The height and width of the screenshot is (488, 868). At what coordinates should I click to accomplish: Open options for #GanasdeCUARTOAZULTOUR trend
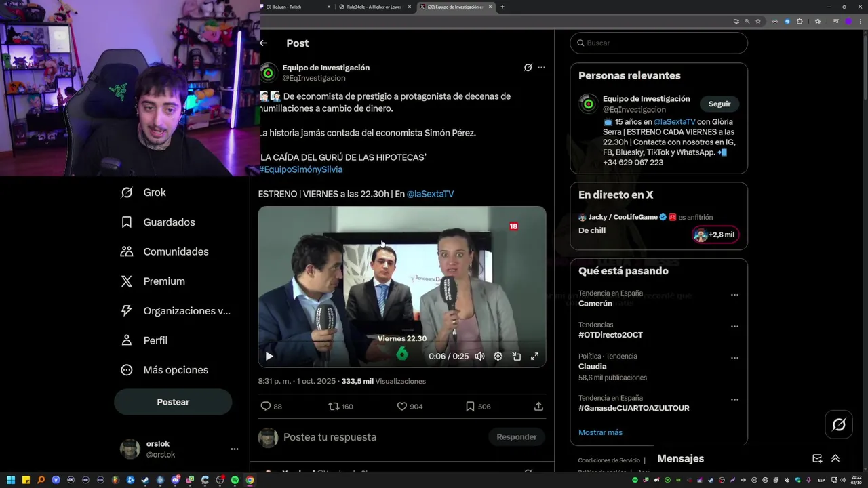[x=734, y=400]
